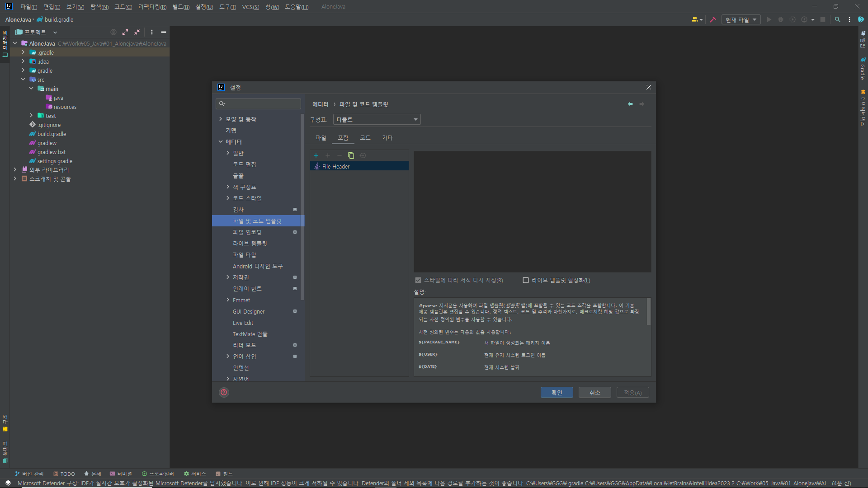868x488 pixels.
Task: Enable the live template activation checkbox
Action: click(526, 280)
